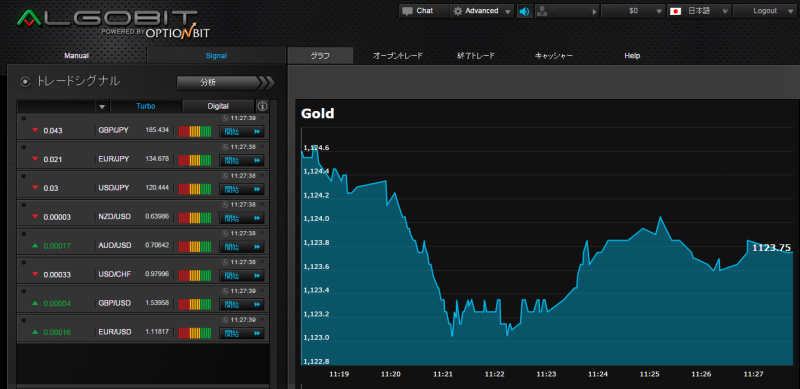Open the Help tab
This screenshot has height=389, width=800.
pyautogui.click(x=632, y=56)
